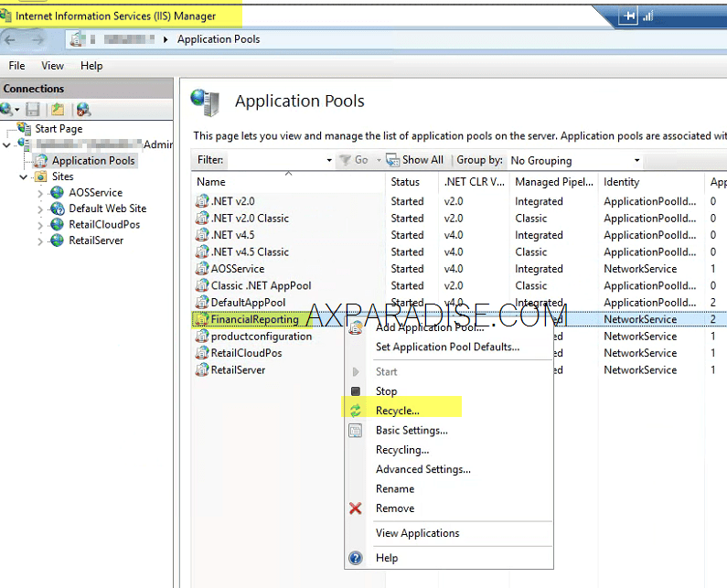Select Application Pools in Connections tree

[x=92, y=160]
